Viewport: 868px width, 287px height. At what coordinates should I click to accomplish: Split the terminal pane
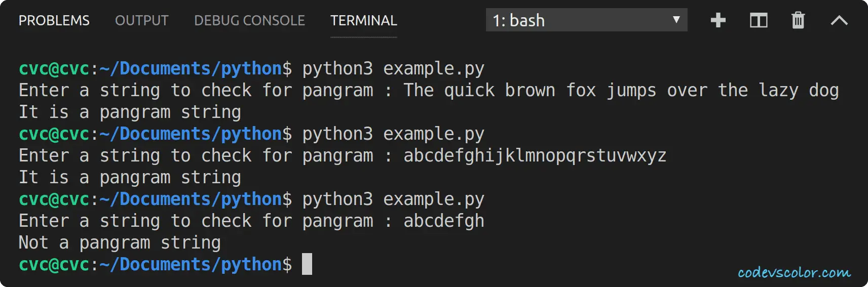click(759, 20)
